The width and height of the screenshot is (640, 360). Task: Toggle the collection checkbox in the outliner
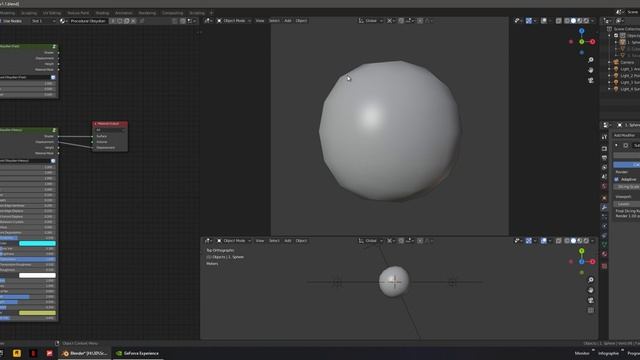pos(616,36)
